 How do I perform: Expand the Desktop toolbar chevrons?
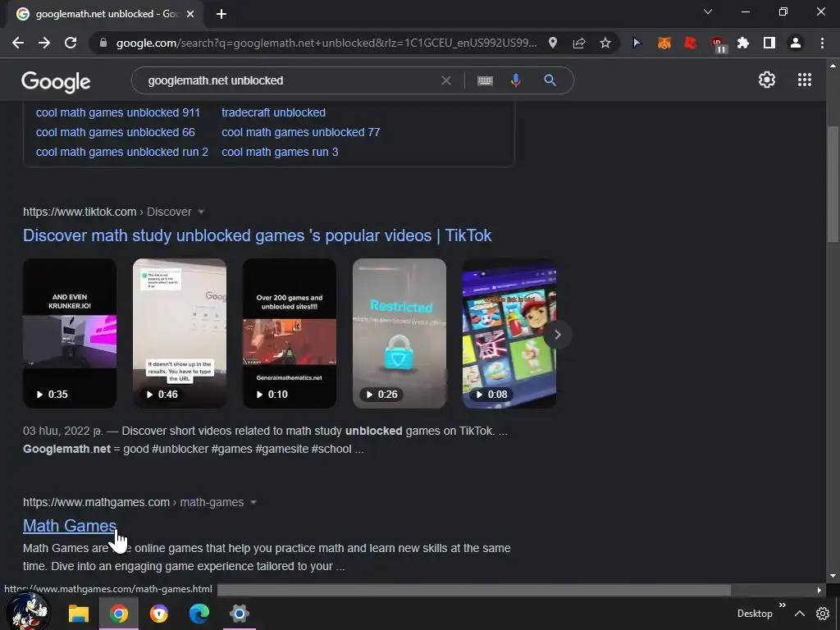coord(782,605)
